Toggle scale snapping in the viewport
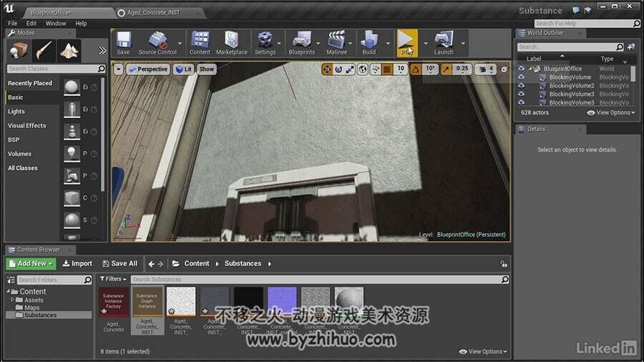 446,69
